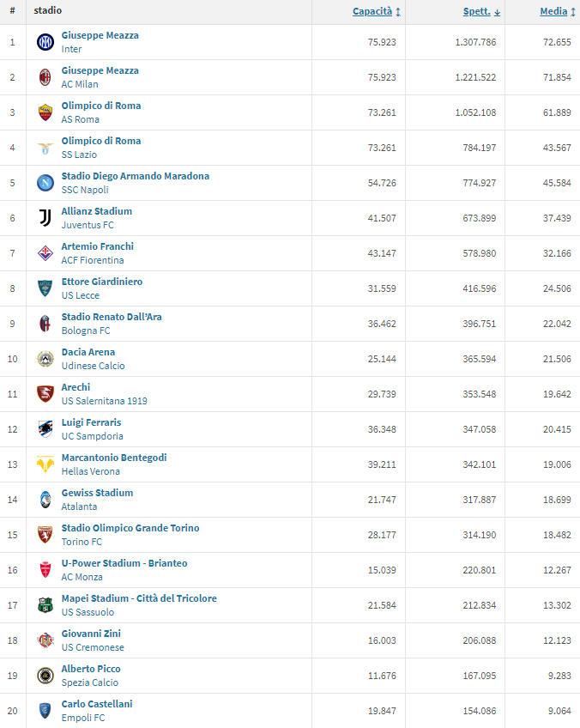Click the SSC Napoli logo icon
This screenshot has width=580, height=728.
pyautogui.click(x=45, y=183)
